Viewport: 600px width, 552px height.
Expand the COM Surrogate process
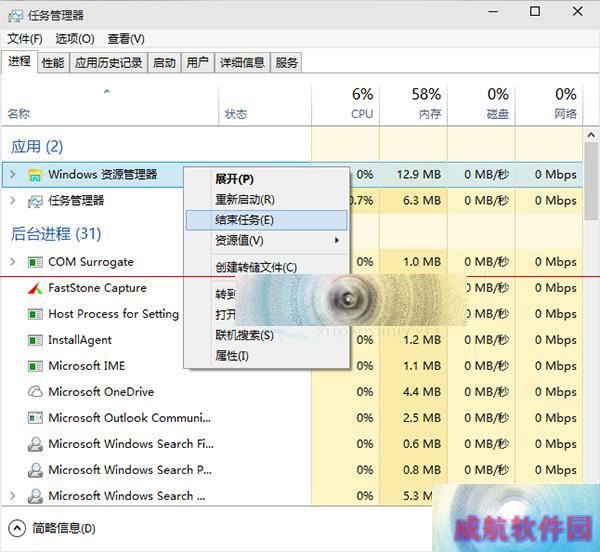[x=13, y=262]
